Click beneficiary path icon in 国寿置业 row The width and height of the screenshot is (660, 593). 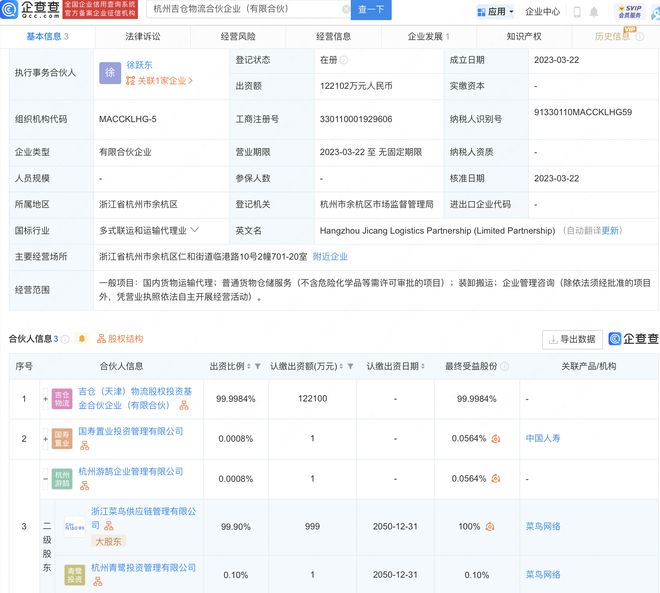coord(496,439)
